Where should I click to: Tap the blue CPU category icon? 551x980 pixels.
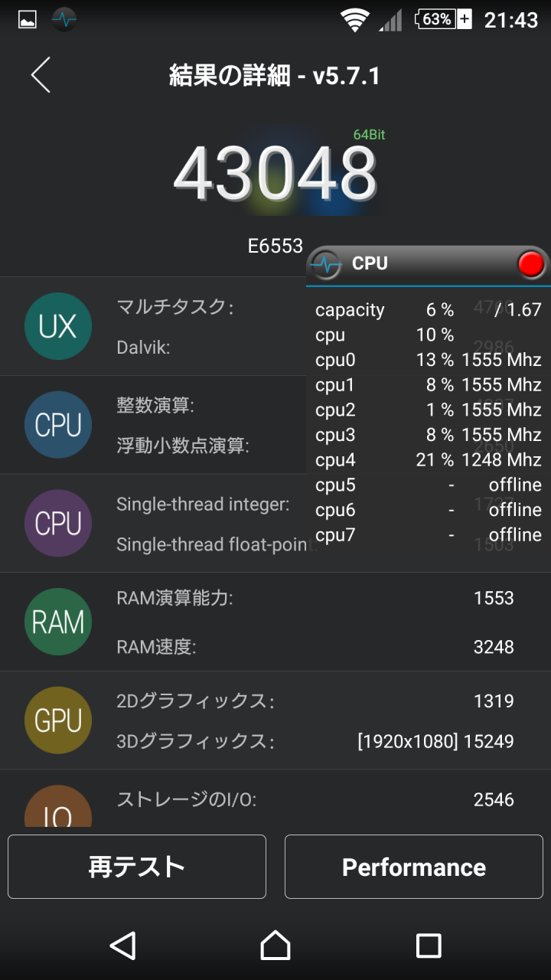(58, 425)
